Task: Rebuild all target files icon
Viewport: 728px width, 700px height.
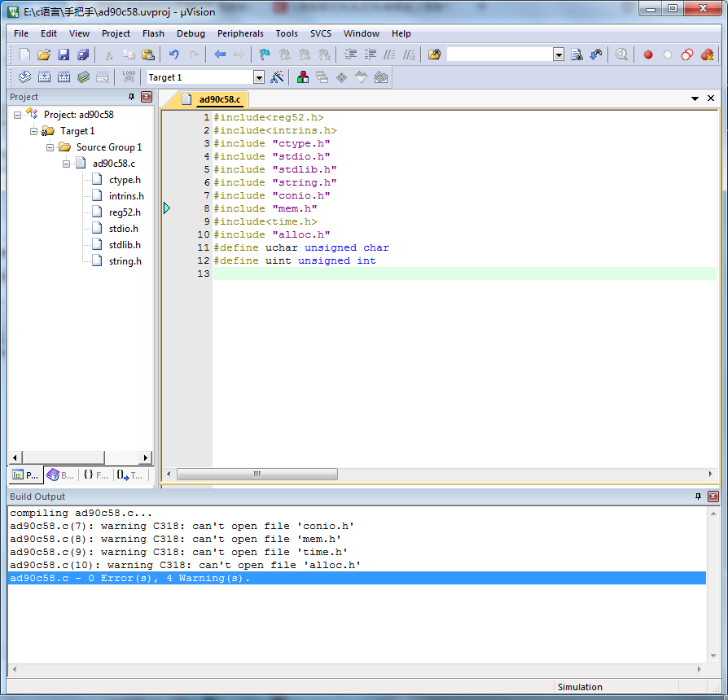Action: coord(64,77)
